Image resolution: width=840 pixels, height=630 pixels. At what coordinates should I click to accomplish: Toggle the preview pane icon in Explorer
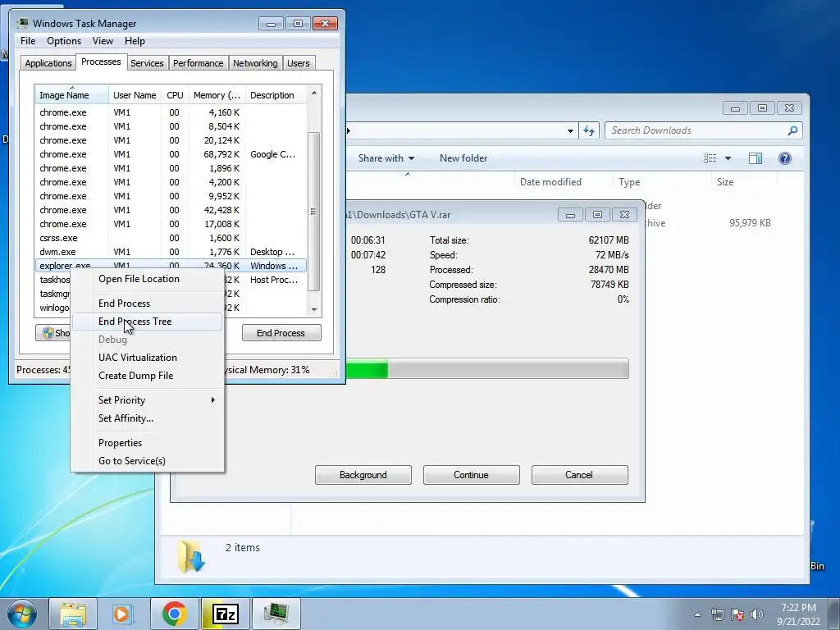(756, 158)
